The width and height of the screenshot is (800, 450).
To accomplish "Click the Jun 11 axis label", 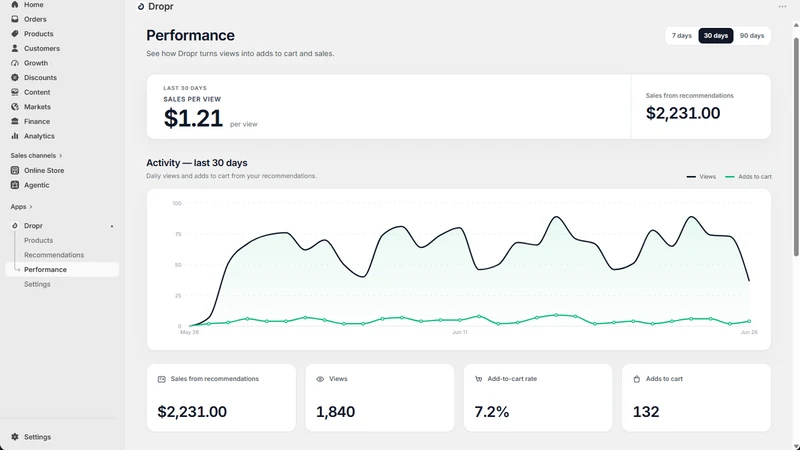I will coord(460,332).
